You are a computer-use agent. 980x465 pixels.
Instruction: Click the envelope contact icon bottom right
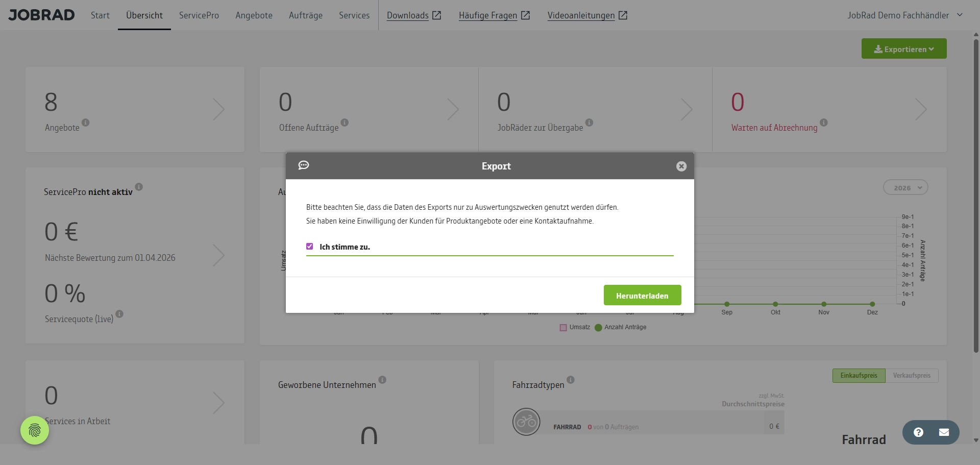945,432
